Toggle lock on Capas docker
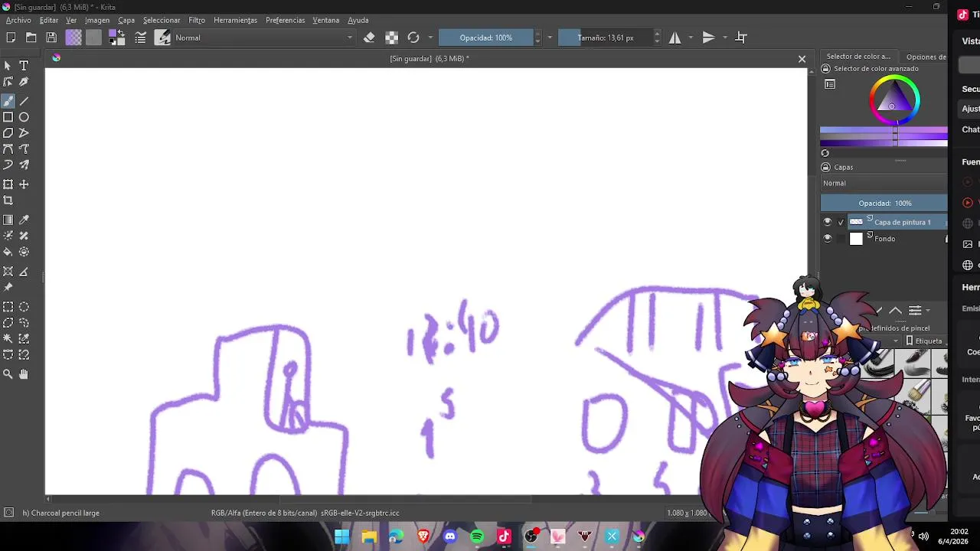The width and height of the screenshot is (980, 551). [x=825, y=167]
